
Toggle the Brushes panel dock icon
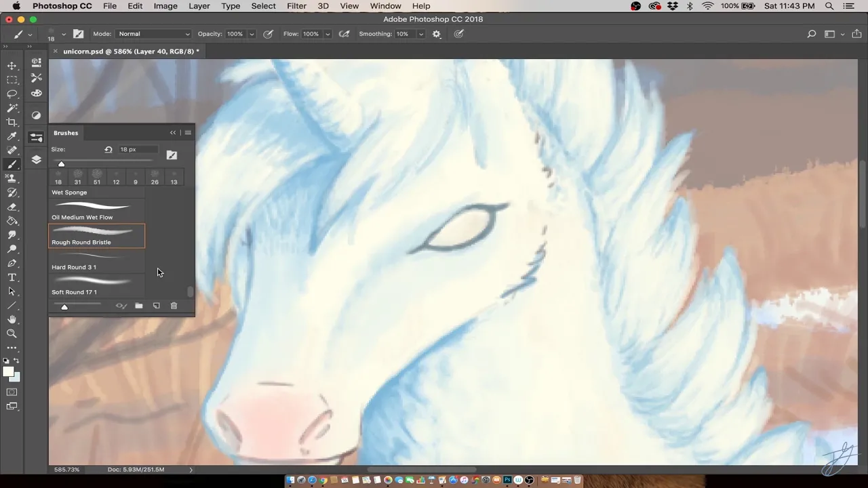(x=37, y=138)
